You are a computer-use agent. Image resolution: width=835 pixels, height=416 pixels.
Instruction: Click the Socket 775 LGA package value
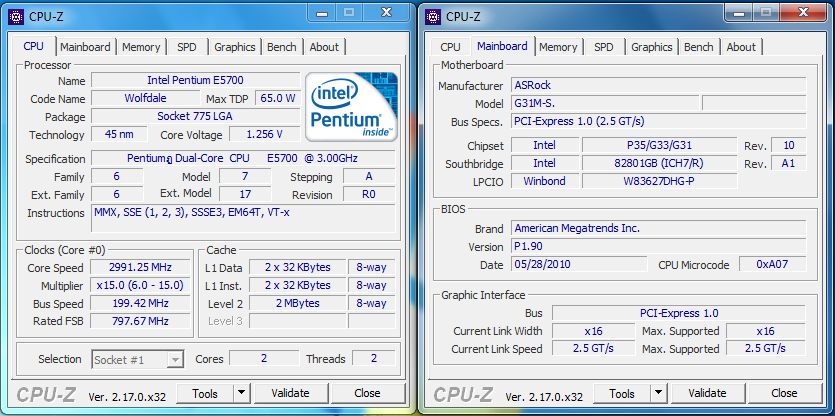click(195, 116)
